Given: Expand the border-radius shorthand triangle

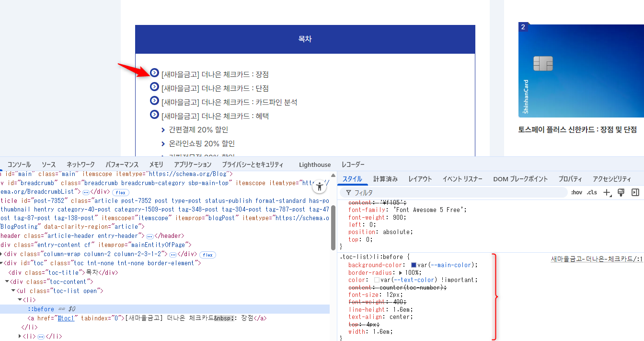Looking at the screenshot, I should tap(401, 272).
